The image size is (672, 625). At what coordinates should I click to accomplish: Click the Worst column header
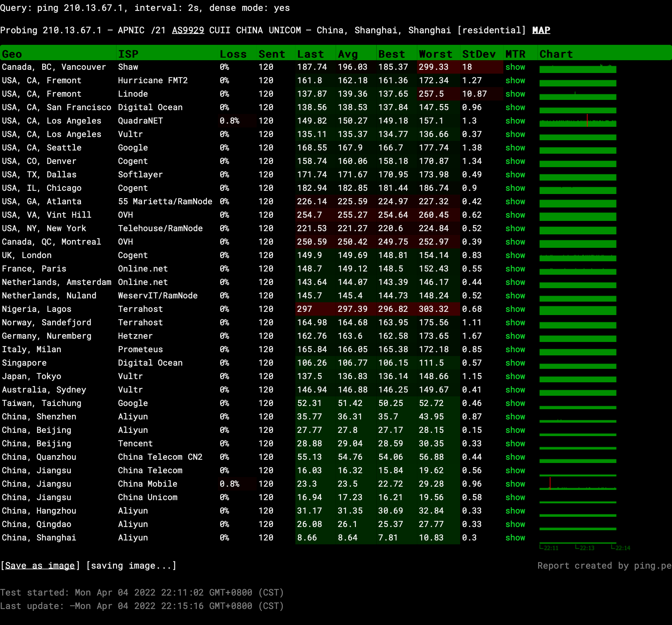pyautogui.click(x=435, y=54)
